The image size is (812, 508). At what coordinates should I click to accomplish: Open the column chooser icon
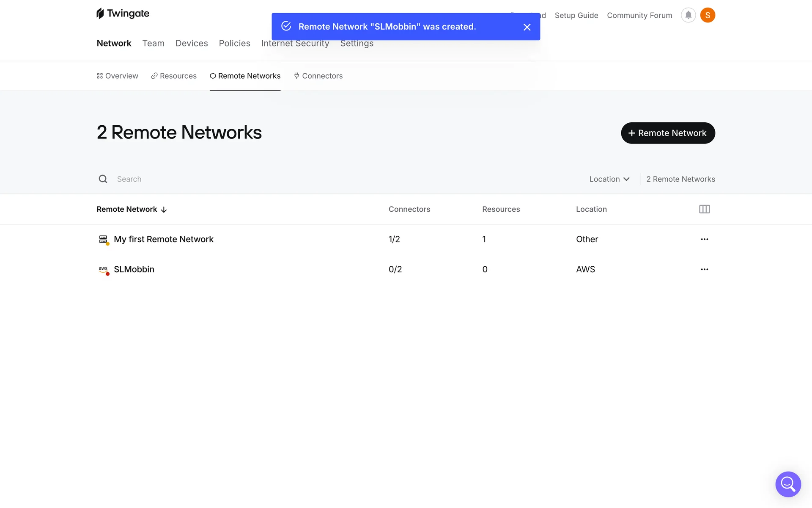(x=704, y=209)
